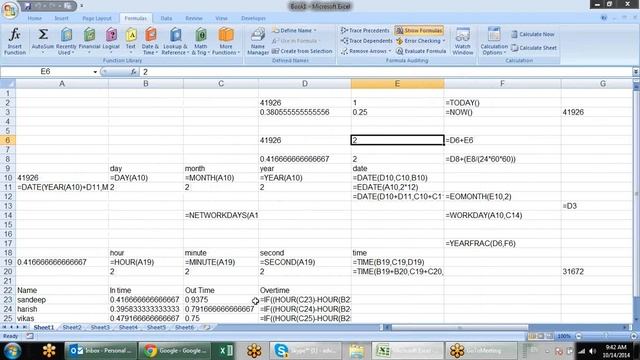The height and width of the screenshot is (360, 640).
Task: Select the Overtime header cell
Action: tap(304, 290)
